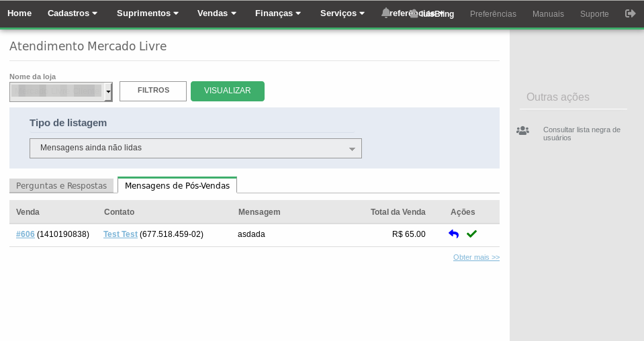
Task: Click the Ações column header
Action: coord(463,212)
